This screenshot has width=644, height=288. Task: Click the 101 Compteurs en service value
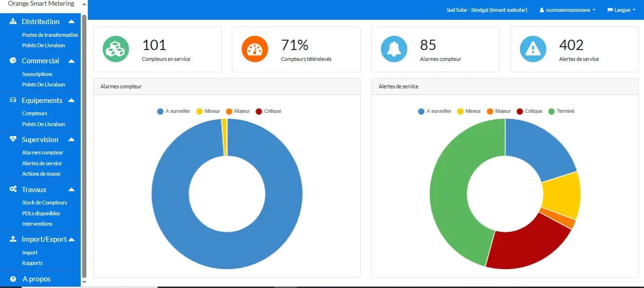pos(154,45)
